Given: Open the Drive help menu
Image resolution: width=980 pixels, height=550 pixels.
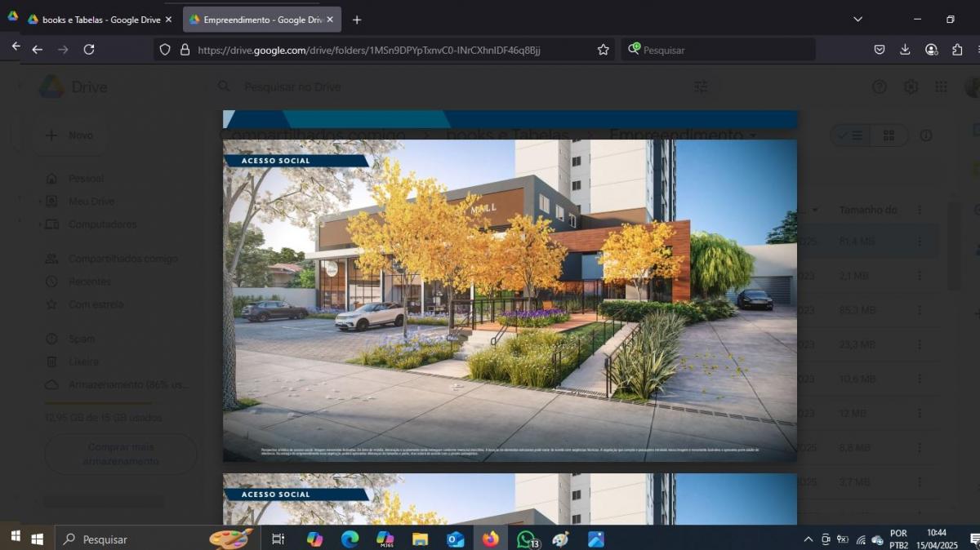Looking at the screenshot, I should [880, 87].
